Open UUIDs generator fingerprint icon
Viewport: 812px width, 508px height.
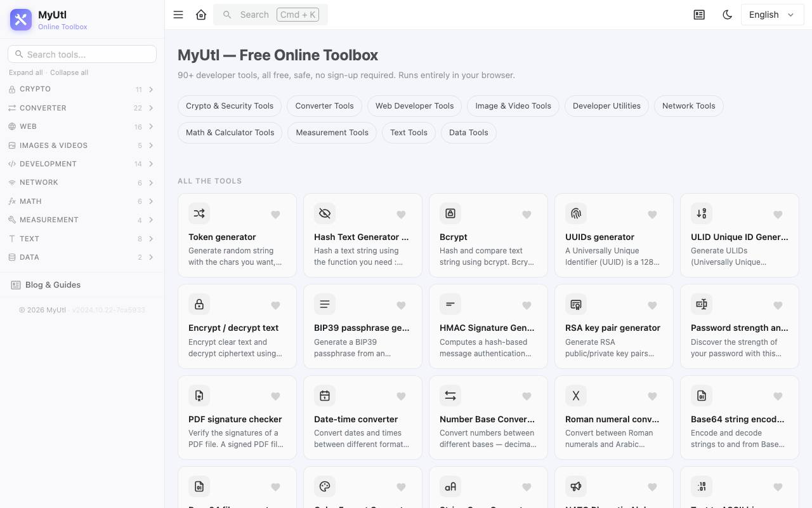(x=576, y=213)
